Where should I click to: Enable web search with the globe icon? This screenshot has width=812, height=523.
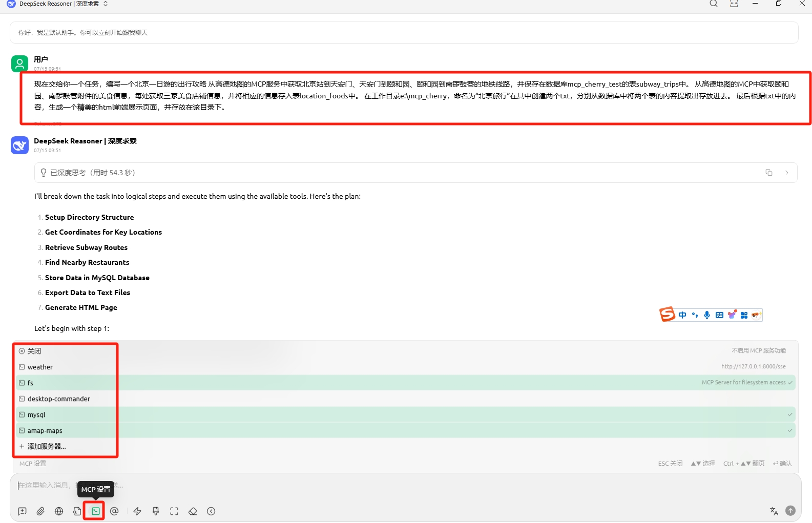tap(59, 511)
